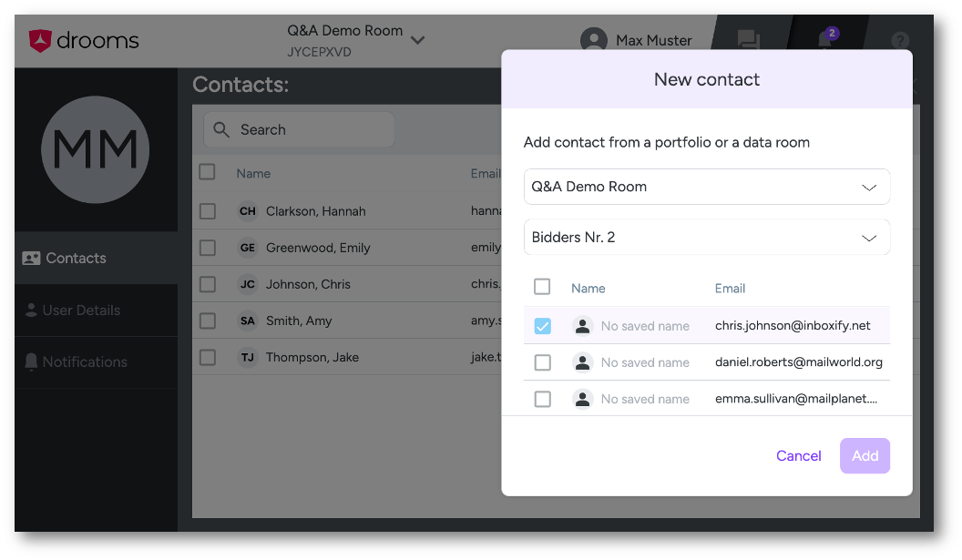
Task: Expand the Bidders Nr. 2 dropdown
Action: point(707,238)
